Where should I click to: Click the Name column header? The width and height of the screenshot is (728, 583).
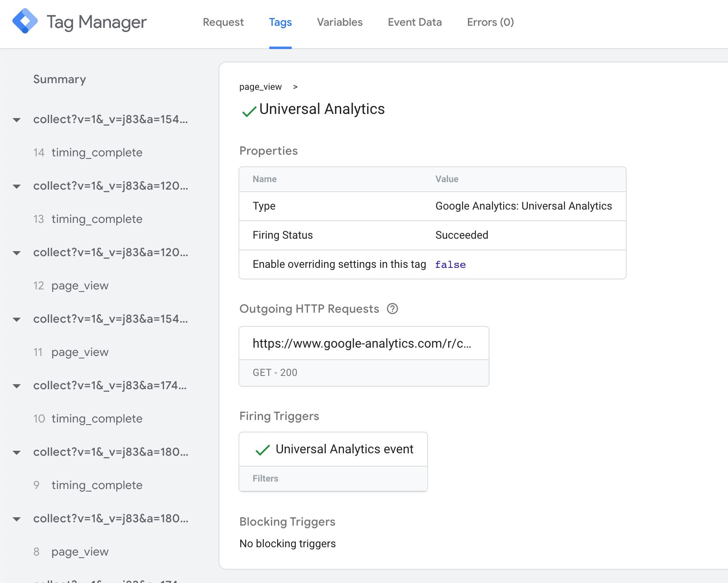265,179
